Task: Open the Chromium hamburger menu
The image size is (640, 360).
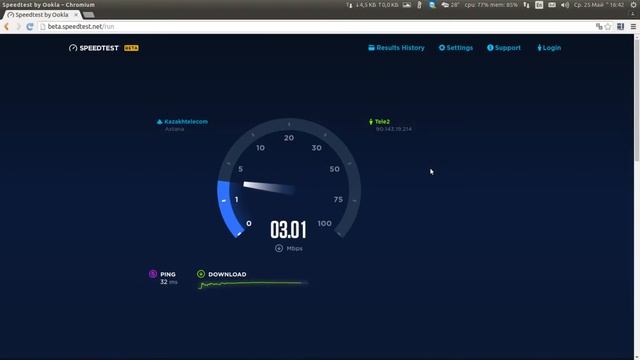Action: point(633,27)
